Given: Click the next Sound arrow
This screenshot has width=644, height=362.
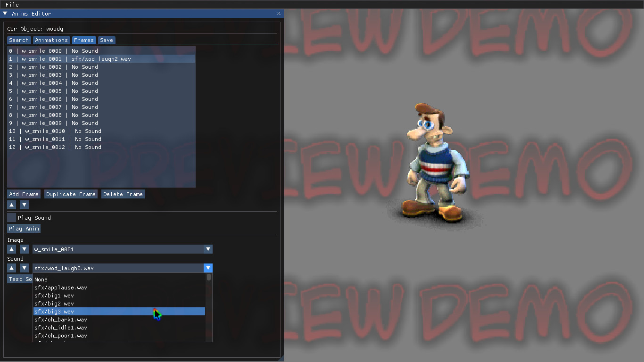Looking at the screenshot, I should pos(24,268).
